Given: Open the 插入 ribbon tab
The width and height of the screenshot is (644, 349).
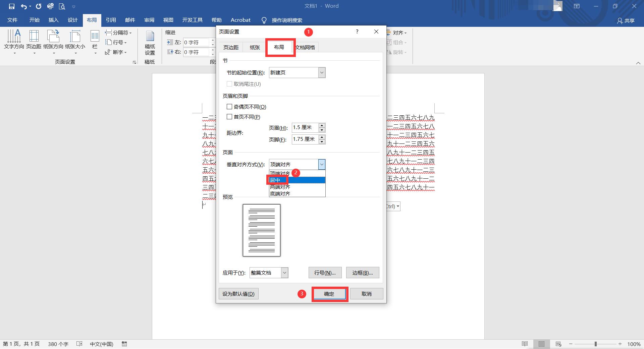Looking at the screenshot, I should pos(53,20).
